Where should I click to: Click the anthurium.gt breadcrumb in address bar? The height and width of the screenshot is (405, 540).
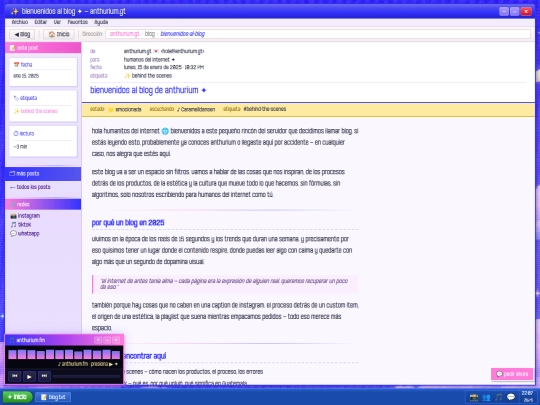pyautogui.click(x=124, y=34)
